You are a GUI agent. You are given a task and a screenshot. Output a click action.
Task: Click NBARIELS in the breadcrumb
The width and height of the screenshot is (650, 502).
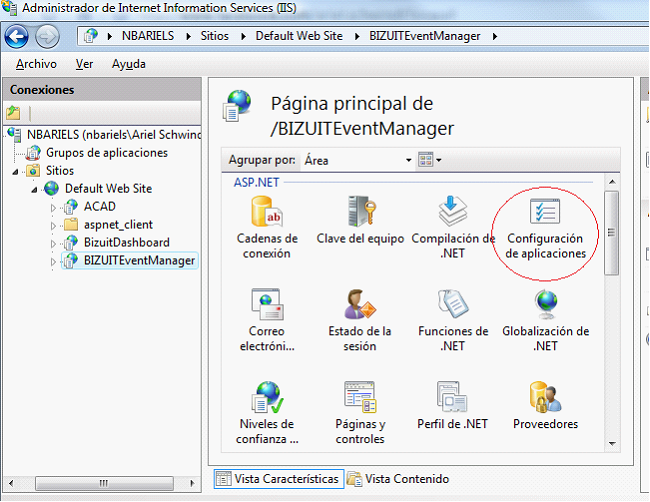(x=148, y=36)
